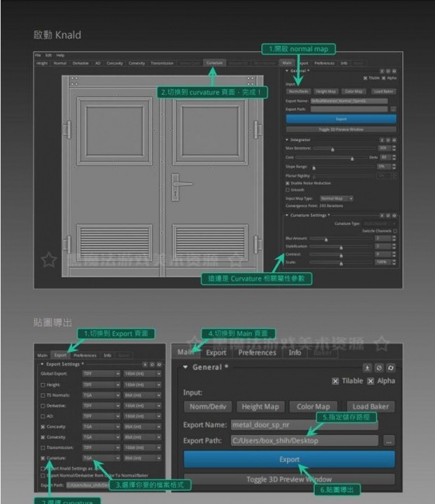Open the Curvature row TGA format dropdown

point(102,458)
